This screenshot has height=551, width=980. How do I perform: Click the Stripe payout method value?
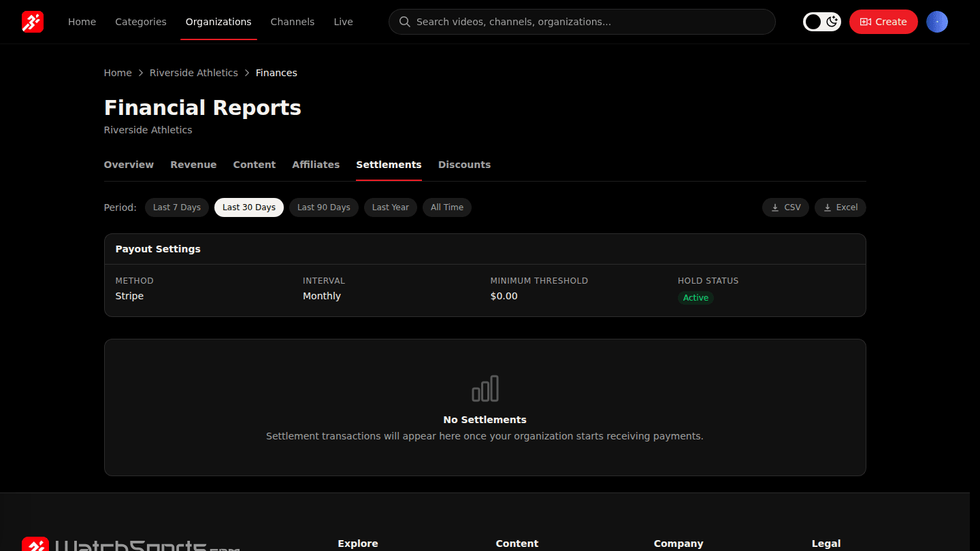point(129,296)
